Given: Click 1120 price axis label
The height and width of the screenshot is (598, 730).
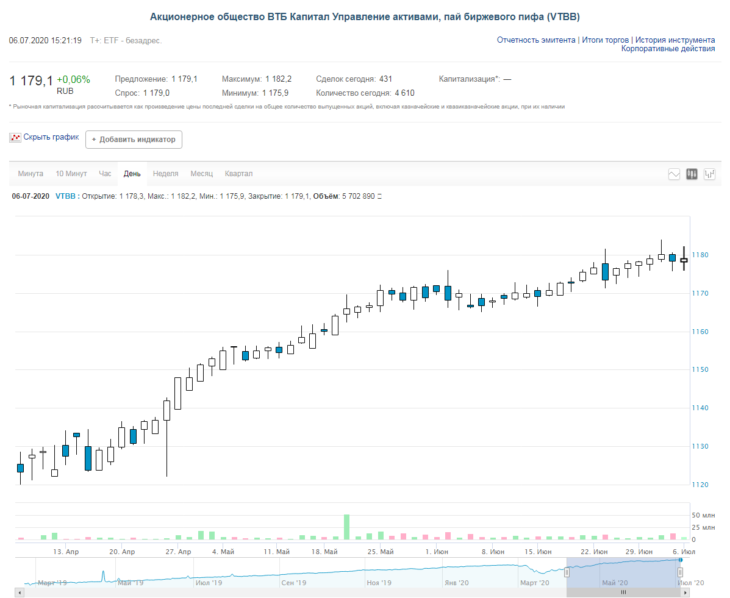Looking at the screenshot, I should [x=700, y=484].
